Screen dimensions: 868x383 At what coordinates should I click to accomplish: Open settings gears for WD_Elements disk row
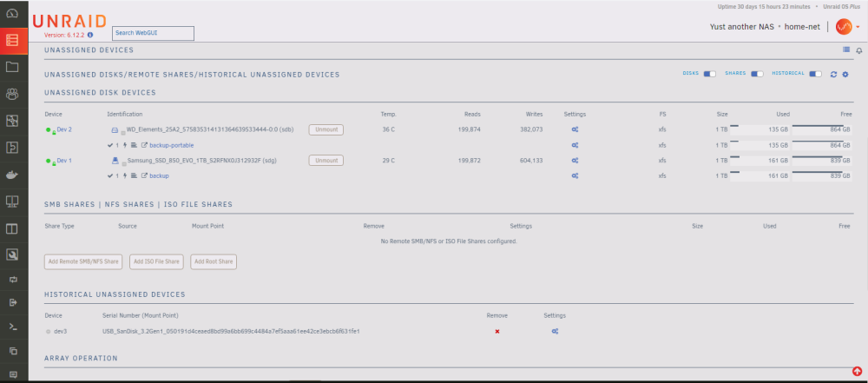click(575, 129)
